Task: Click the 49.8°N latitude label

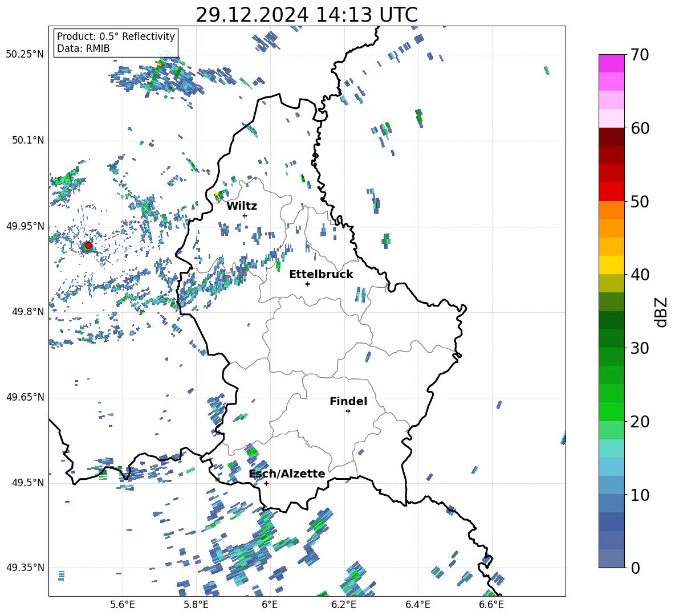Action: [x=27, y=312]
